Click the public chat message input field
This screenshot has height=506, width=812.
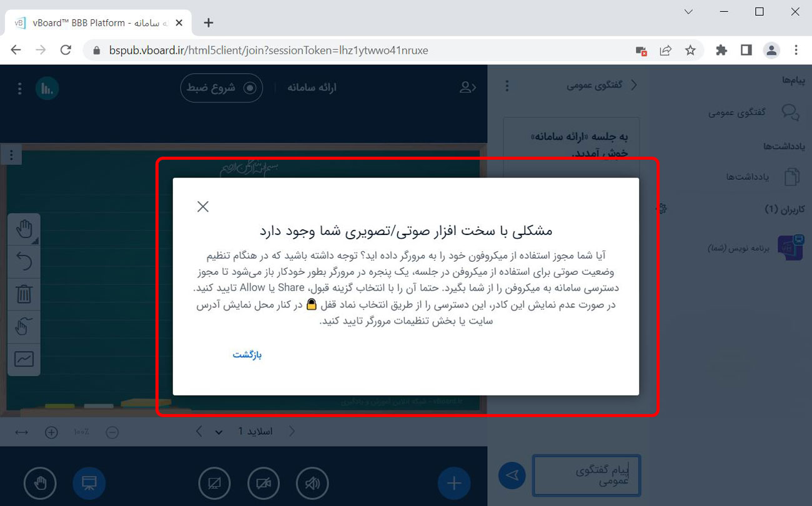click(587, 475)
